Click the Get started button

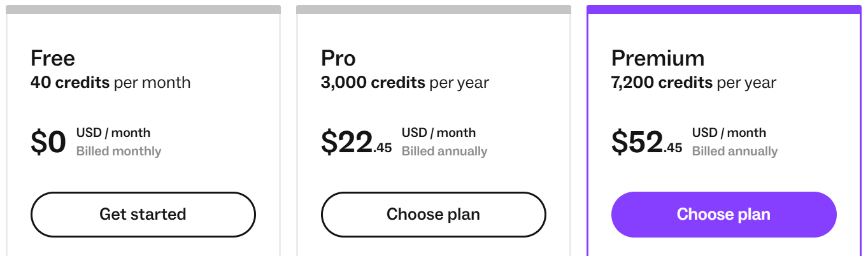(143, 214)
